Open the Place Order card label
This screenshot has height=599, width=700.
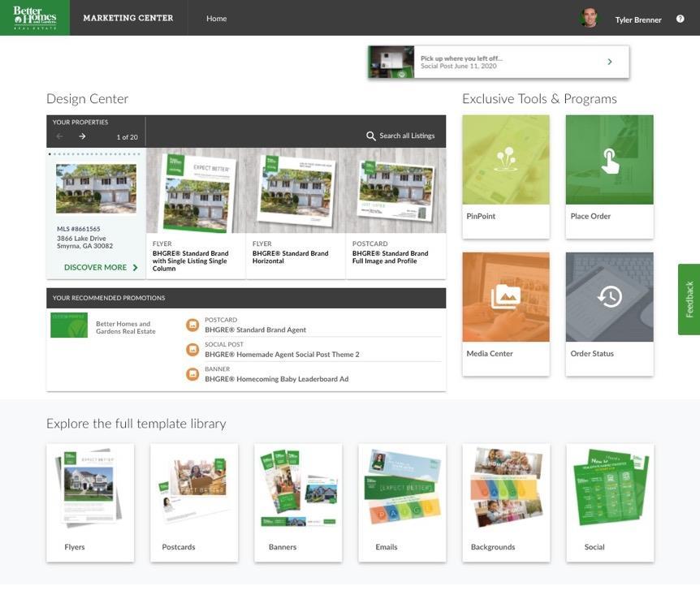pos(590,216)
